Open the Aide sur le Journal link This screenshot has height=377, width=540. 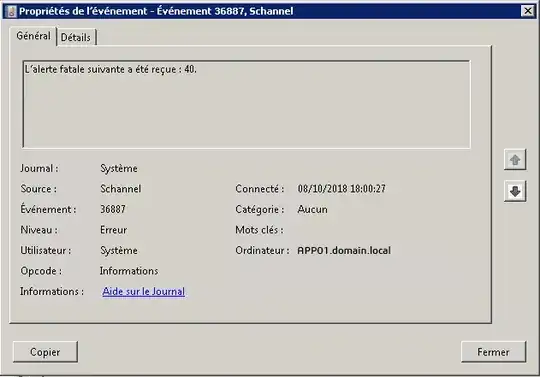coord(144,292)
